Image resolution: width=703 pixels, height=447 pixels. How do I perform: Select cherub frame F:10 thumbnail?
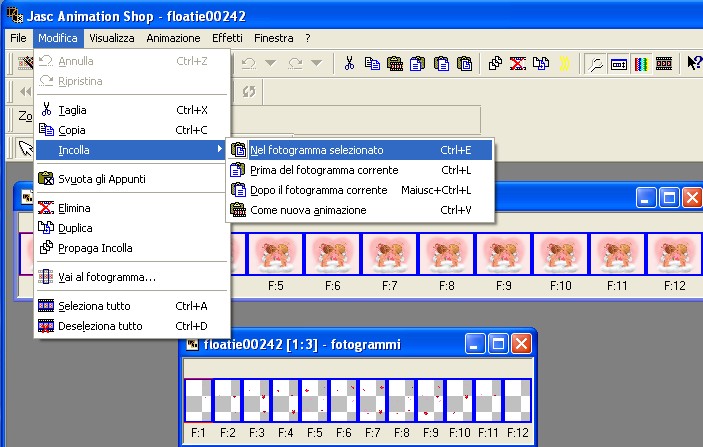pyautogui.click(x=560, y=254)
